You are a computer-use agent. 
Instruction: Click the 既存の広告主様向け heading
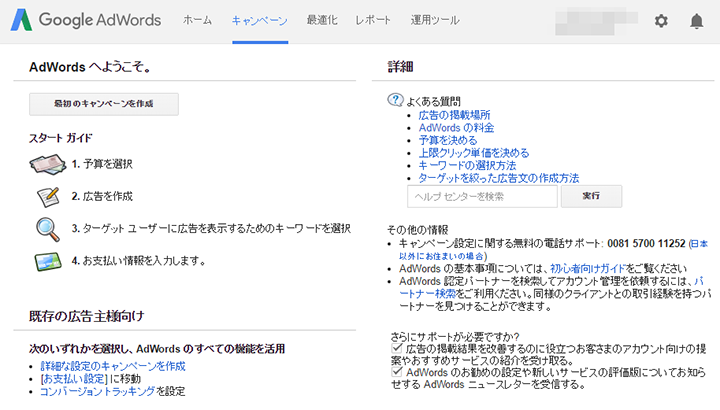87,316
